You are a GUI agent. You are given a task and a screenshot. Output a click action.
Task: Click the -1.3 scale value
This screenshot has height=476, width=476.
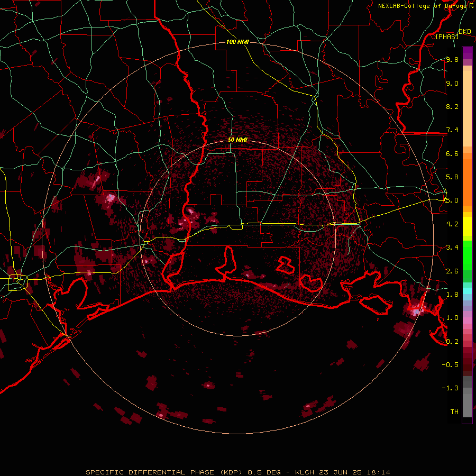point(450,388)
